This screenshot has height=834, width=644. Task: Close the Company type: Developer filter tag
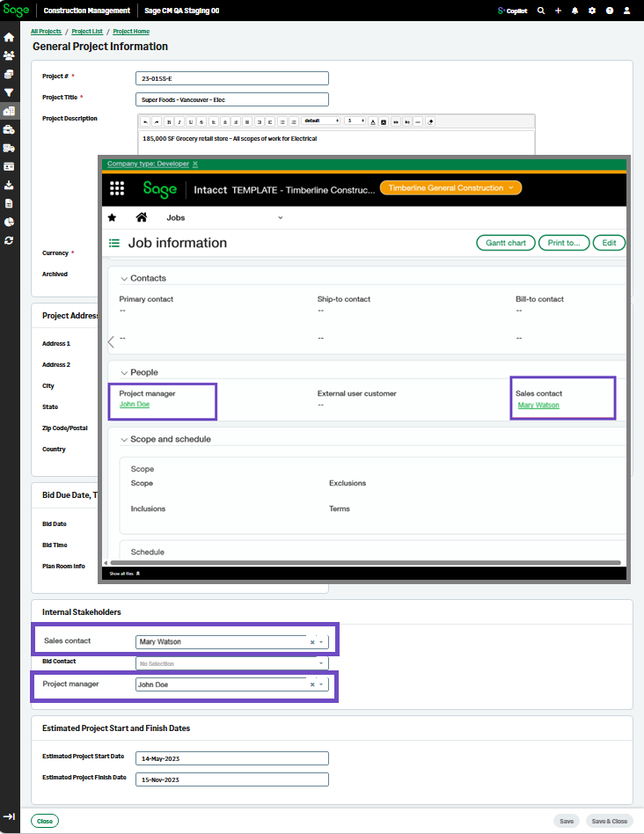point(195,164)
